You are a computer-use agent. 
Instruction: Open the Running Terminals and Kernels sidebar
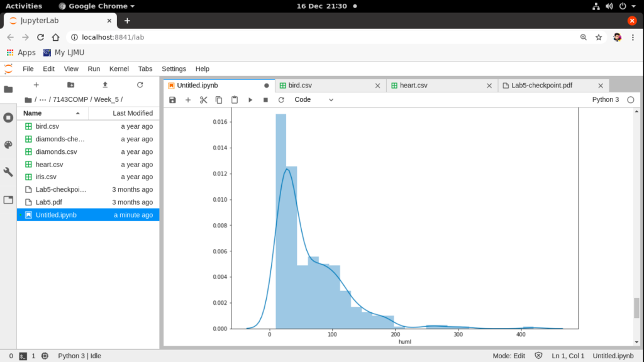pos(8,118)
